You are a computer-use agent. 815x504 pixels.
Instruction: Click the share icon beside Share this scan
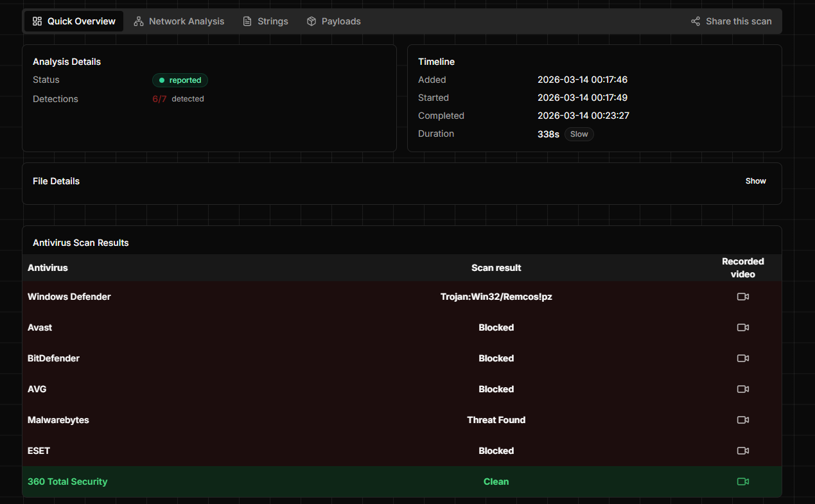tap(696, 21)
